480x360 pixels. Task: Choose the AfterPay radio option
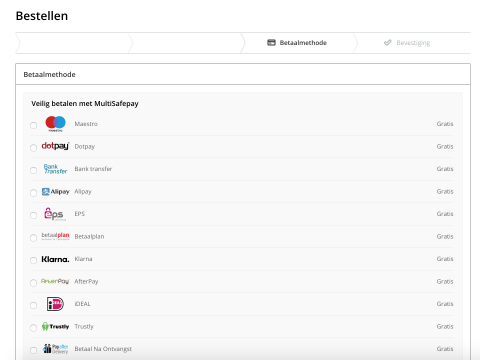pyautogui.click(x=33, y=283)
